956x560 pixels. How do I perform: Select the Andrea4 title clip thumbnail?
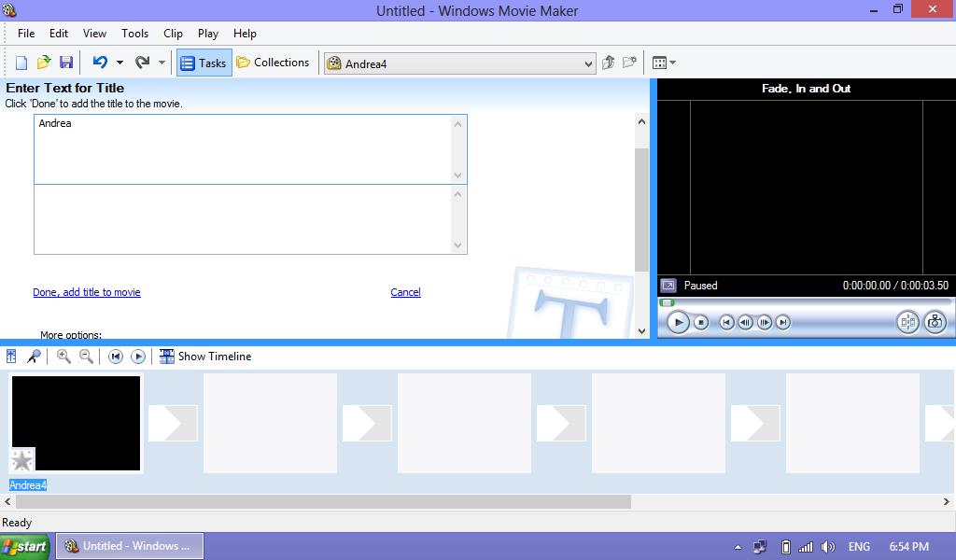tap(77, 423)
